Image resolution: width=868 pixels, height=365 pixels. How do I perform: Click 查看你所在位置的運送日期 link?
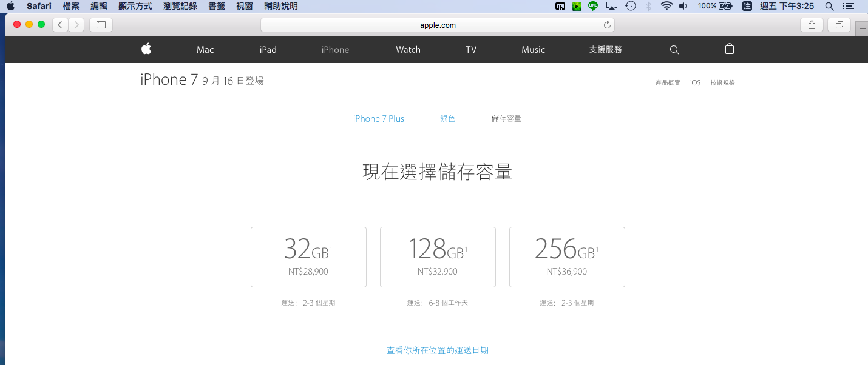click(x=438, y=350)
